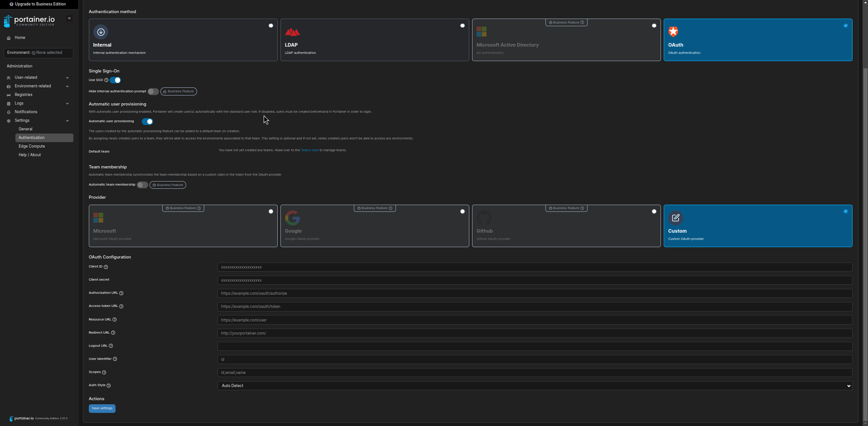Open the Teams view link
Viewport: 868px width, 426px height.
point(309,150)
